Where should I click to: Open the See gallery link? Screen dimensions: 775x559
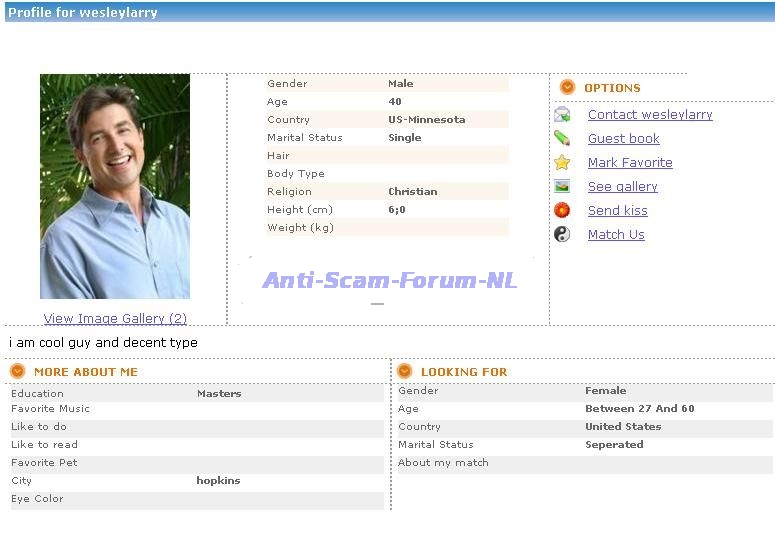pyautogui.click(x=622, y=187)
